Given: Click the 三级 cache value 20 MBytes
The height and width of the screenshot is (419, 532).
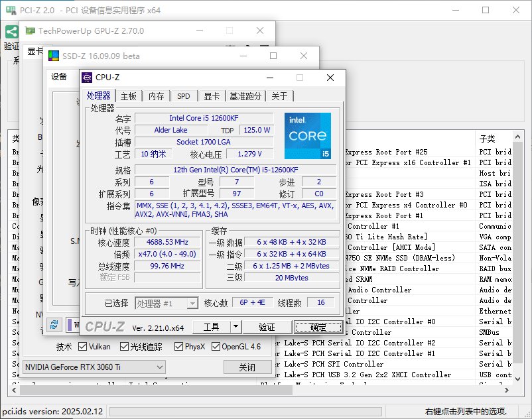Looking at the screenshot, I should [291, 278].
